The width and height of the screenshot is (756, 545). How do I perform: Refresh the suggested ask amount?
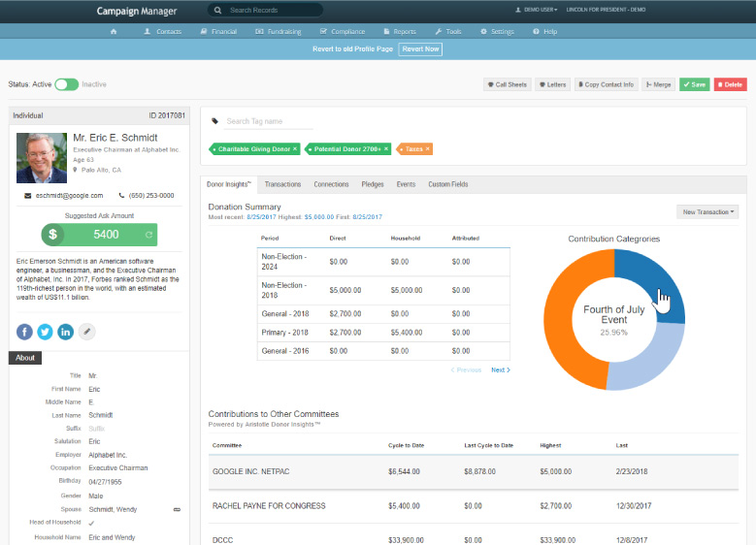coord(148,235)
